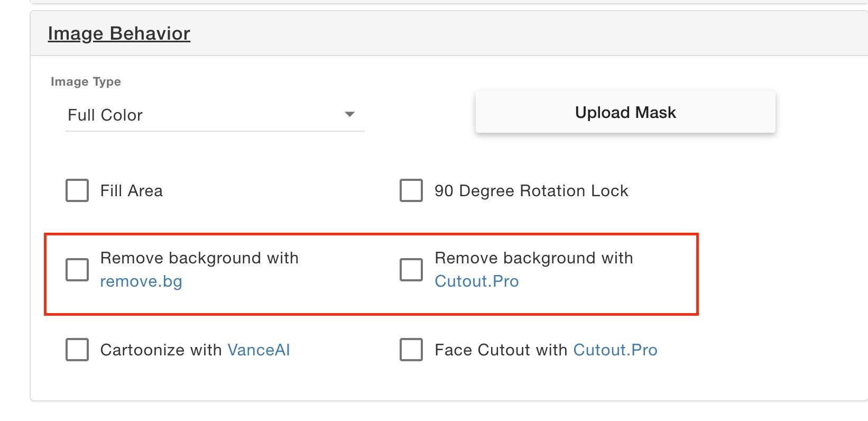Check the remove.bg background removal box
The height and width of the screenshot is (421, 868).
point(77,270)
